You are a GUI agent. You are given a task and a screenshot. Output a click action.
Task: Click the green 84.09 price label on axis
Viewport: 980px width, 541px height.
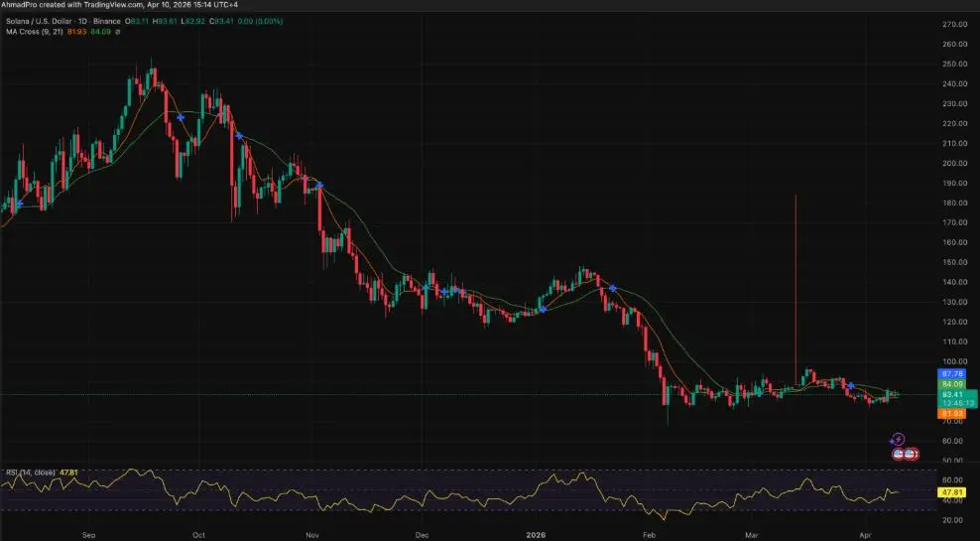click(x=952, y=384)
